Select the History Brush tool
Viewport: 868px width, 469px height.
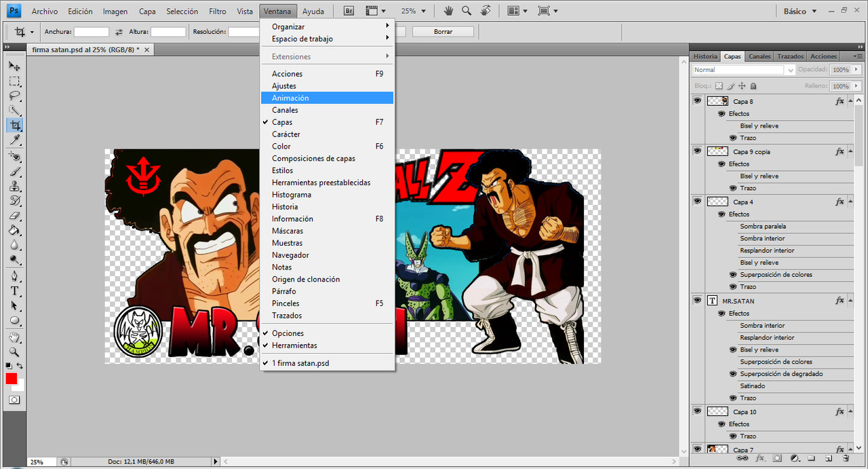coord(14,201)
